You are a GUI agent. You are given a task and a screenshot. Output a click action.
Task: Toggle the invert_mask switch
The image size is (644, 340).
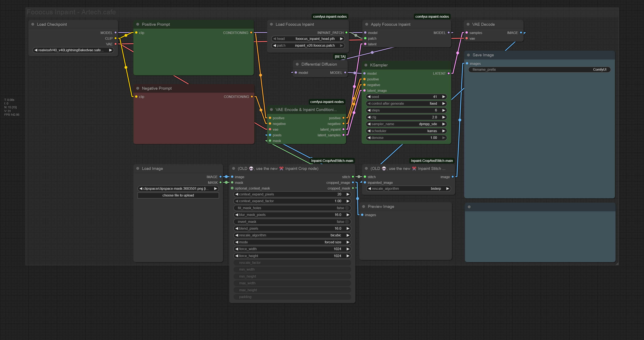click(x=347, y=222)
